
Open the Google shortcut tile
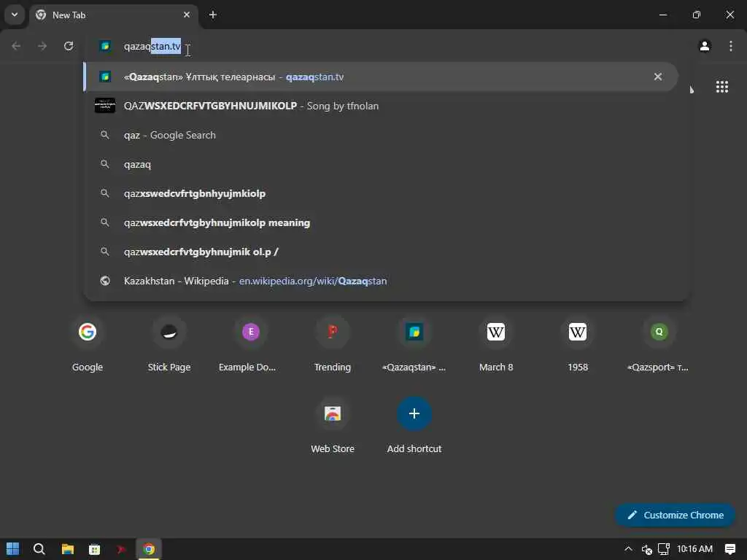coord(88,344)
